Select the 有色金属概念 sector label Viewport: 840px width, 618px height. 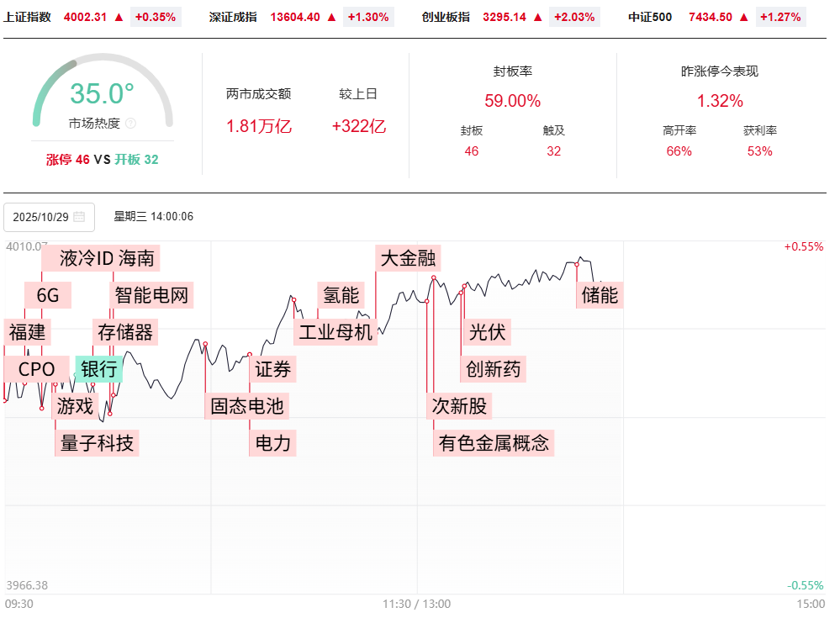[494, 443]
